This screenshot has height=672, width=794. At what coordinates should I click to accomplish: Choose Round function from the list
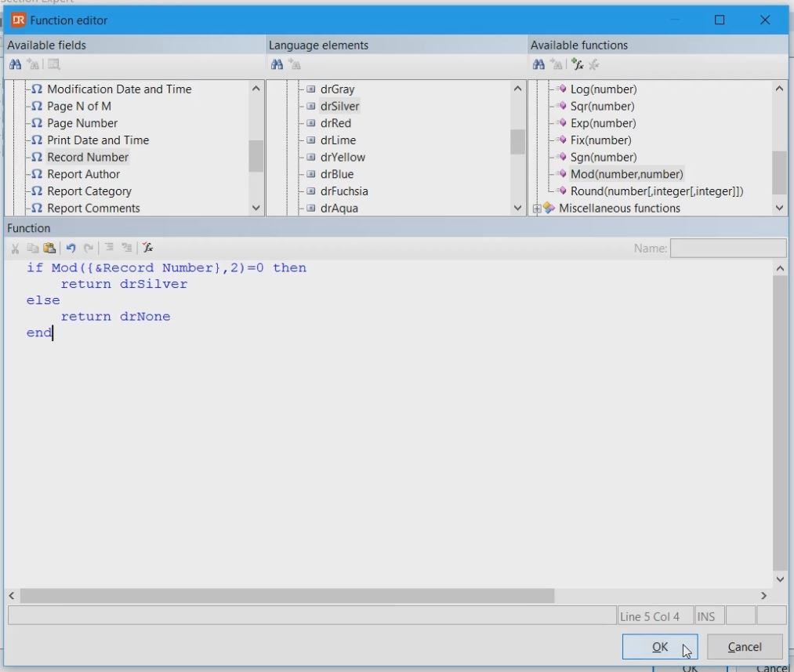(x=656, y=191)
